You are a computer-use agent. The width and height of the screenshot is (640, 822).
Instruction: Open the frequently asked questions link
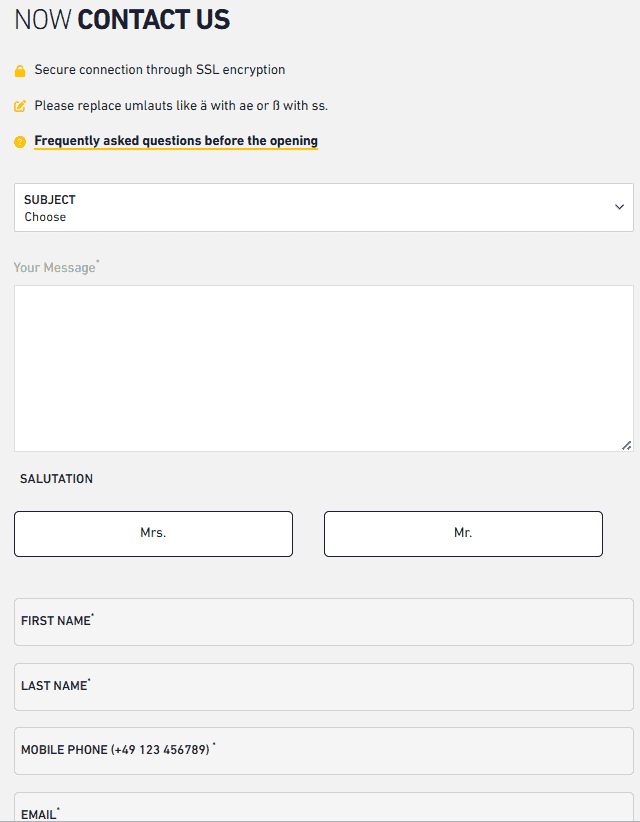tap(175, 140)
